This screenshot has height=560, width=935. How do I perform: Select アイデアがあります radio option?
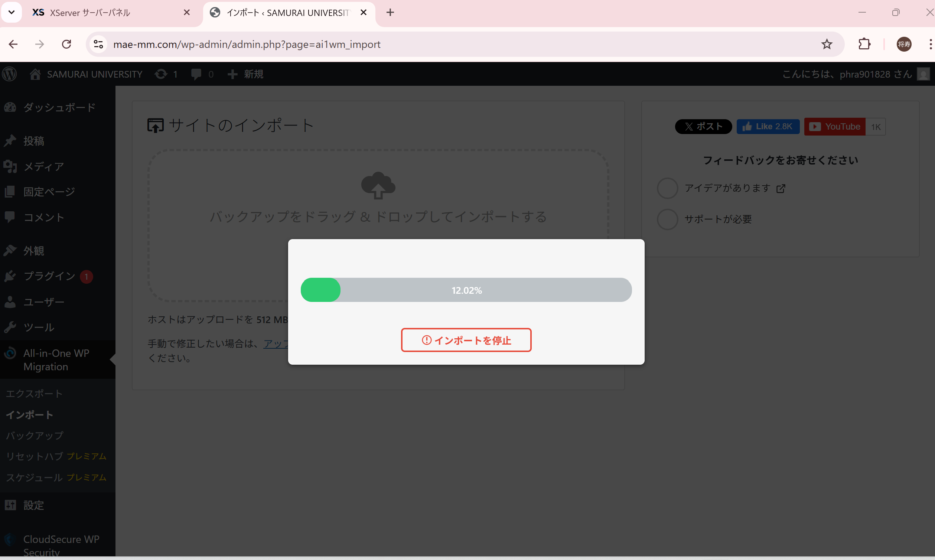click(668, 188)
